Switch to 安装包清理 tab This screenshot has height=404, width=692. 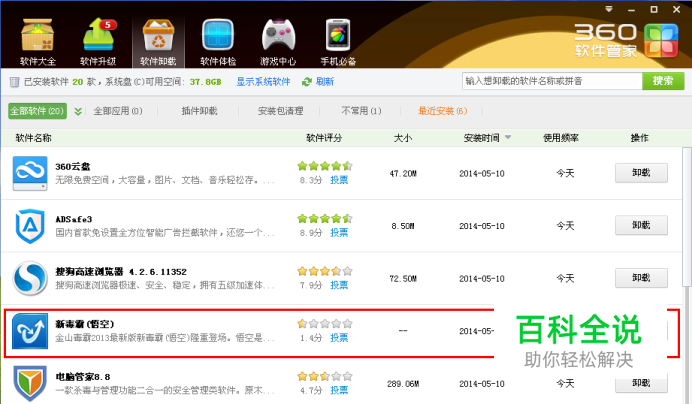[x=281, y=111]
